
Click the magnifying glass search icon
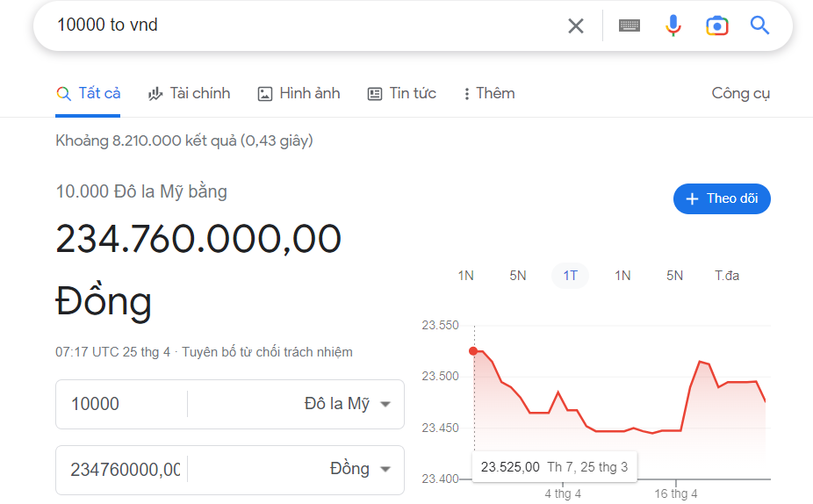tap(759, 25)
